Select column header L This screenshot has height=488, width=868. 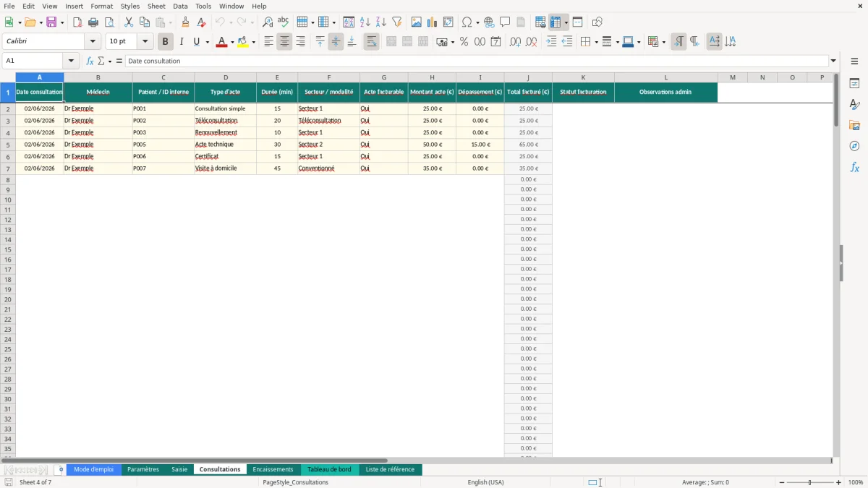click(x=666, y=77)
